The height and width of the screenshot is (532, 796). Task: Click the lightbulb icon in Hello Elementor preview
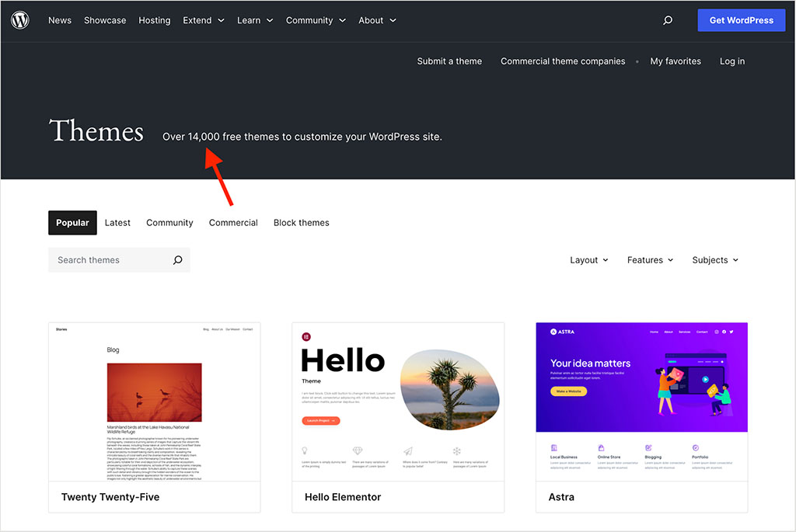click(305, 450)
